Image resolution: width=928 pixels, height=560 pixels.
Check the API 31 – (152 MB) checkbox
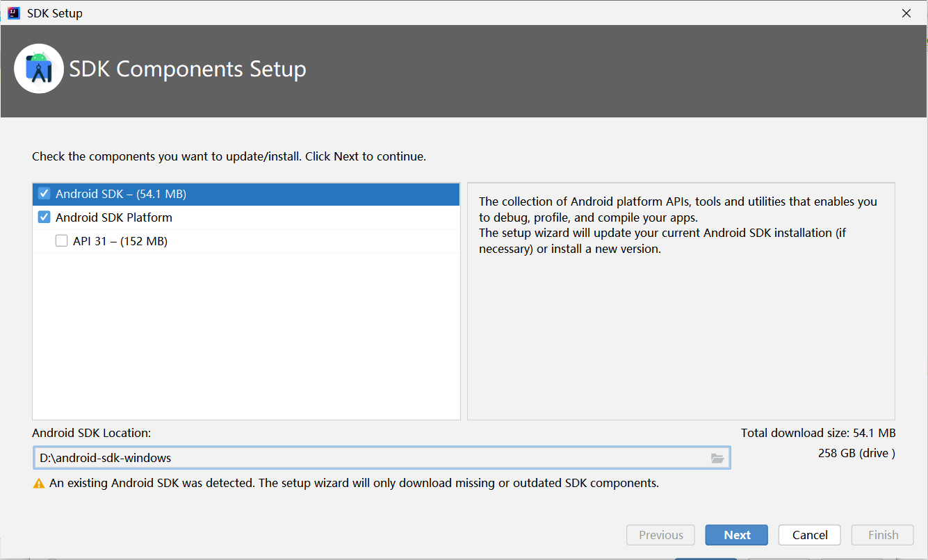(x=61, y=241)
